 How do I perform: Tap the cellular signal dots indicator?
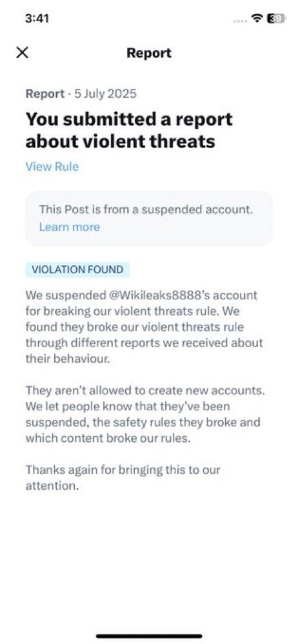(241, 21)
